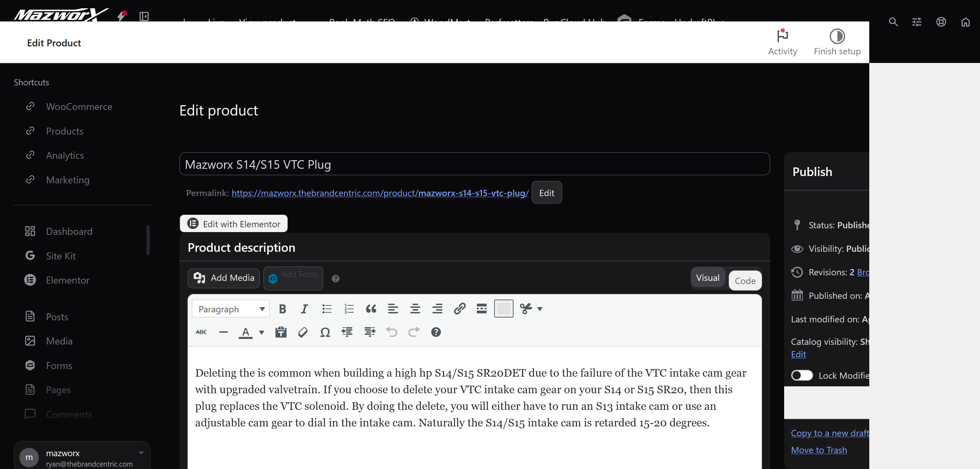Viewport: 980px width, 469px height.
Task: Toggle the sidebar collapse icon
Action: click(x=144, y=16)
